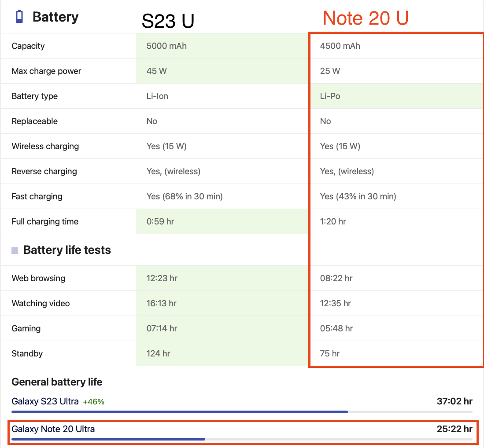The image size is (484, 448).
Task: Select the Standby row label
Action: [x=27, y=353]
